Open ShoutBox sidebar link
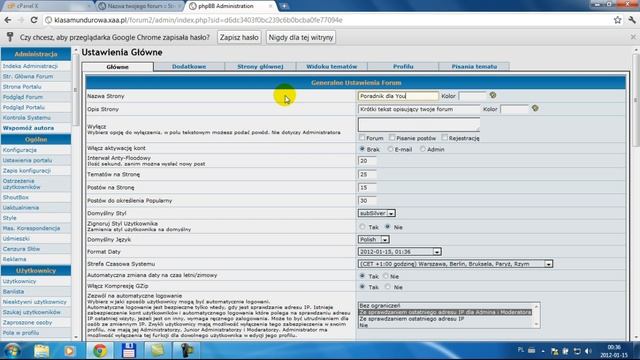Viewport: 640px width, 360px height. [x=16, y=197]
